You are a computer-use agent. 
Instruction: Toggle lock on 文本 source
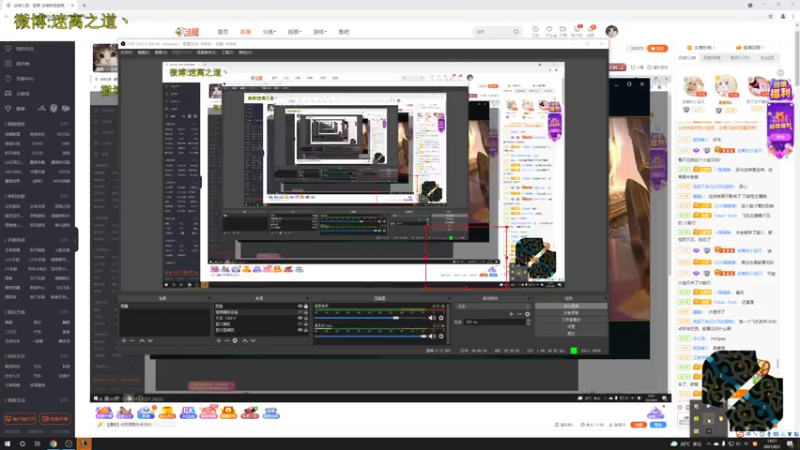(x=306, y=318)
